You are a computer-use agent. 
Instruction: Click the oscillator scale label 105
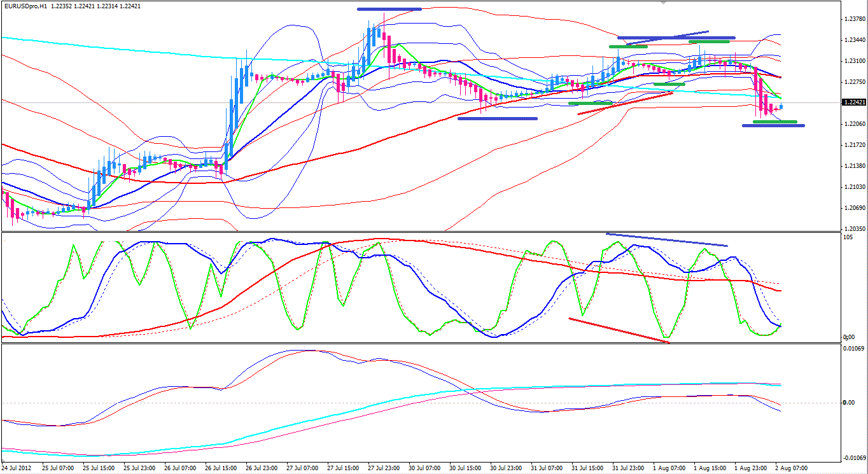(847, 237)
